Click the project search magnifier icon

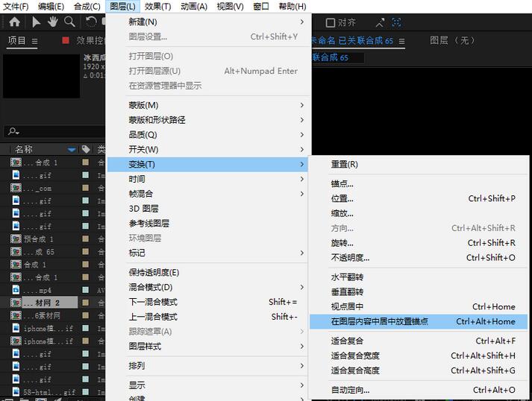(x=11, y=132)
